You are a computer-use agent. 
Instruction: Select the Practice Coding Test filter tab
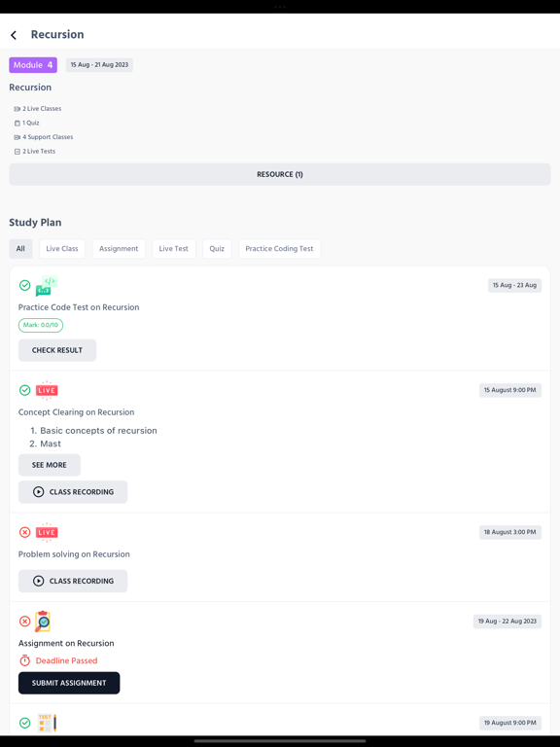pos(280,249)
